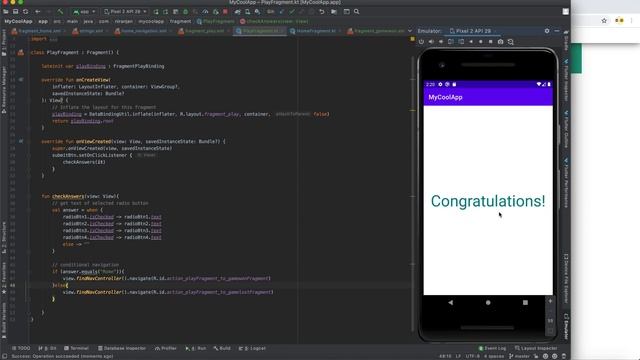
Task: Open the LF line separator selector
Action: coord(458,356)
